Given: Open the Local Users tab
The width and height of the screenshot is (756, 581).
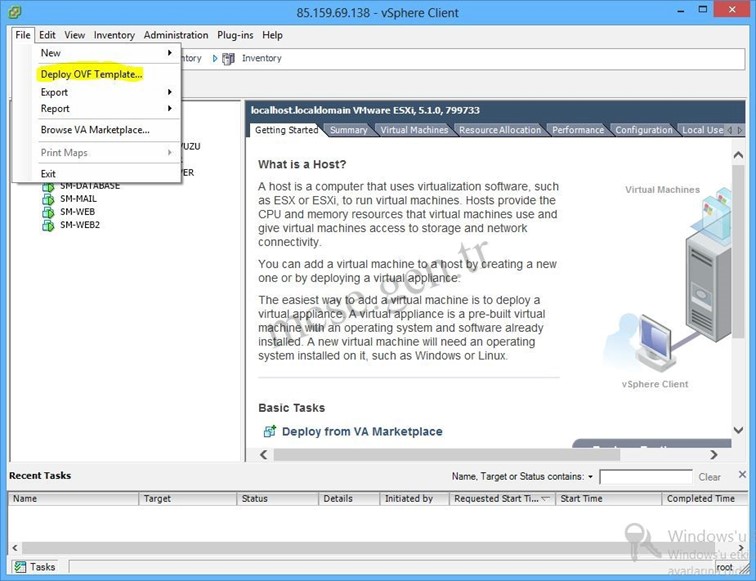Looking at the screenshot, I should click(x=702, y=130).
